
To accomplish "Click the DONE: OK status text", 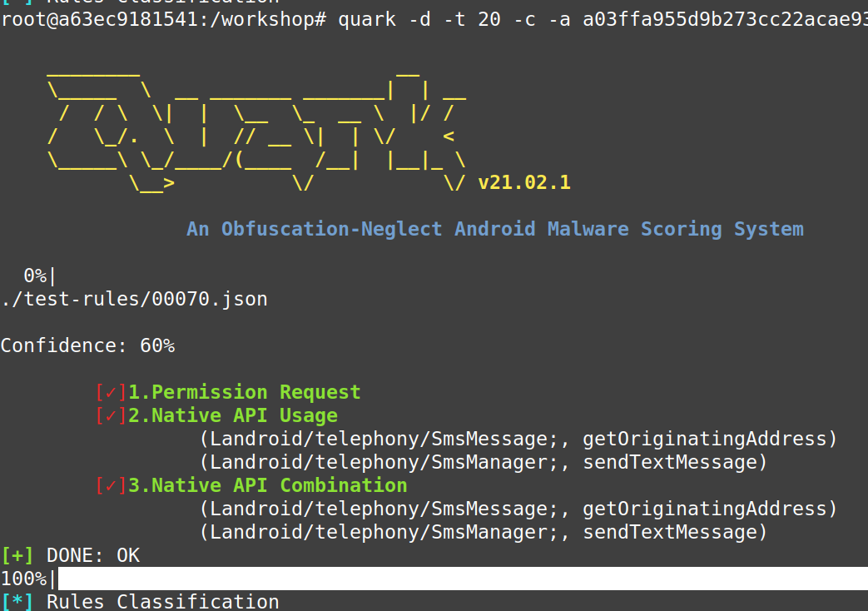I will click(93, 554).
